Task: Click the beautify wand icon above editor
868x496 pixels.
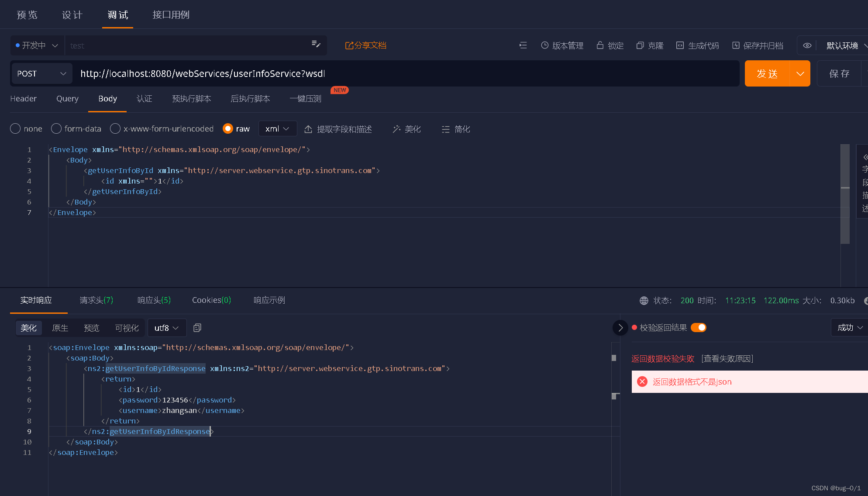Action: click(x=396, y=129)
